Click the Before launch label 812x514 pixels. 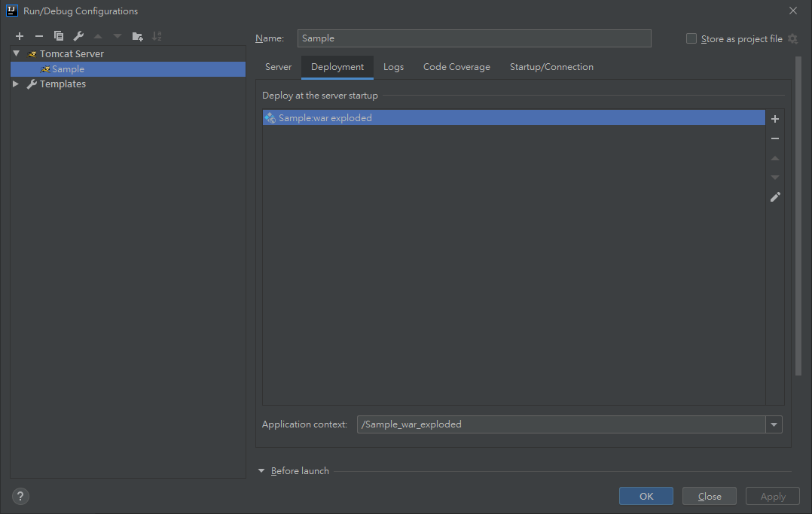(x=300, y=470)
